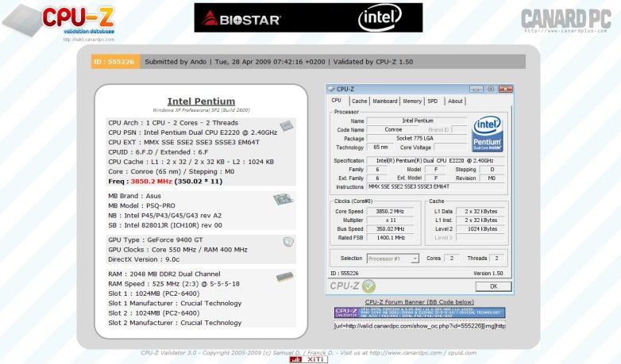Click the CPU-Z Validator 3.0 copyright footer text

(309, 353)
